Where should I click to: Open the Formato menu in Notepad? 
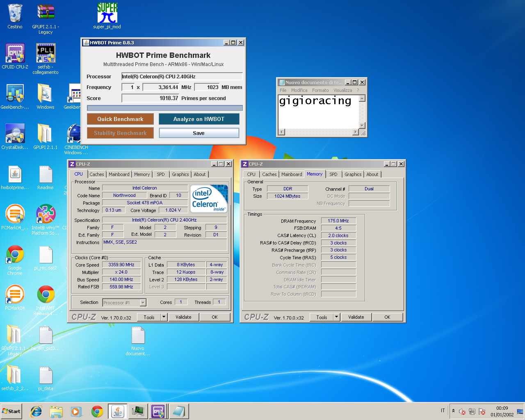(x=320, y=90)
